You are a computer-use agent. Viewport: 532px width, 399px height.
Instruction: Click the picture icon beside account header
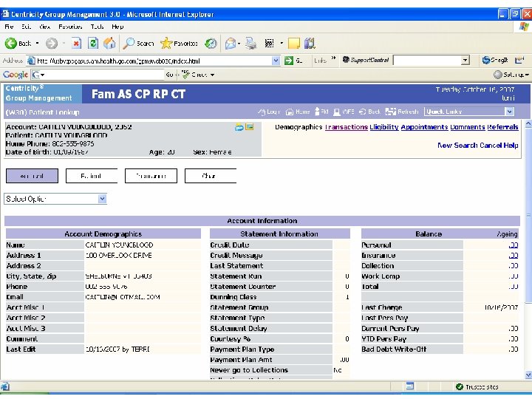pyautogui.click(x=250, y=127)
